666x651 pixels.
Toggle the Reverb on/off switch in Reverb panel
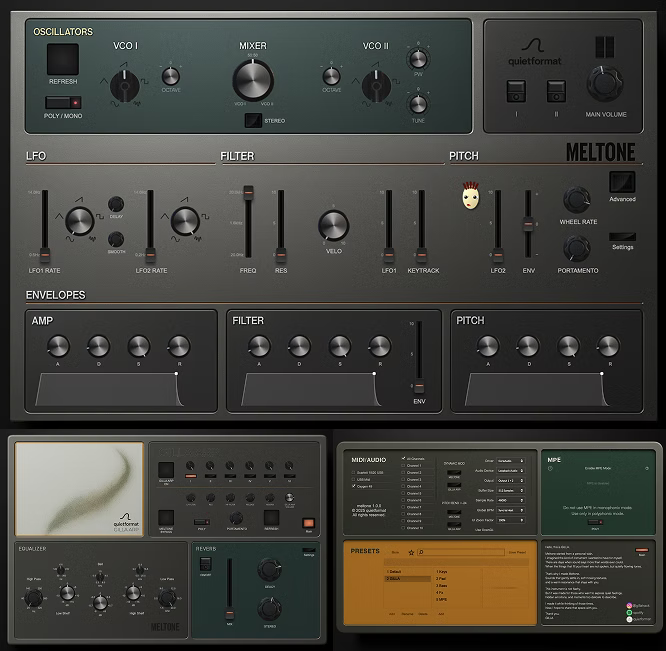[x=205, y=564]
